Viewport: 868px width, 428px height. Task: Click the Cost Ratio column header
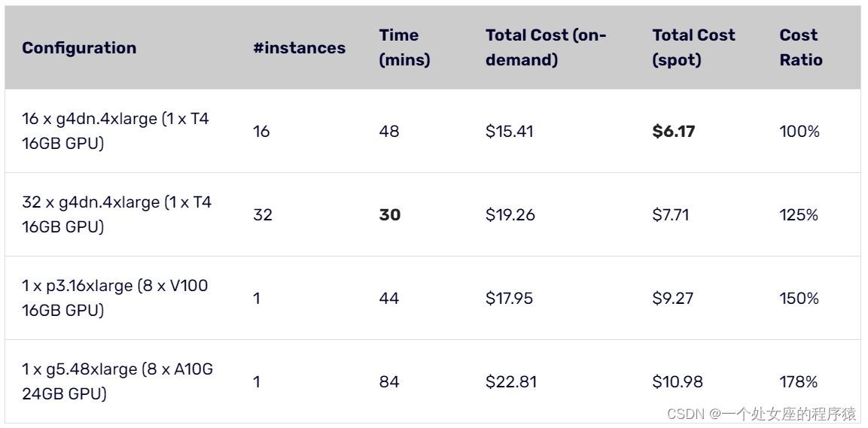[x=801, y=47]
